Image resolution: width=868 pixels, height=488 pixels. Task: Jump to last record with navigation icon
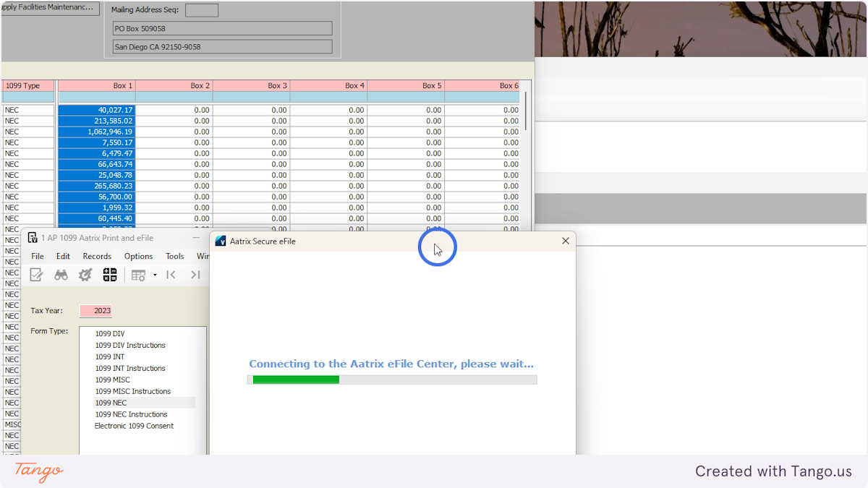coord(195,275)
